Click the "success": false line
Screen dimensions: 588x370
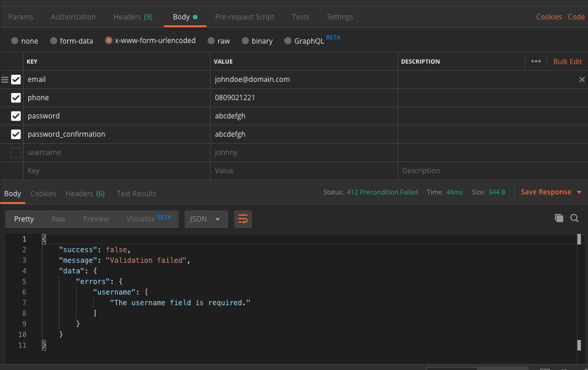click(94, 250)
